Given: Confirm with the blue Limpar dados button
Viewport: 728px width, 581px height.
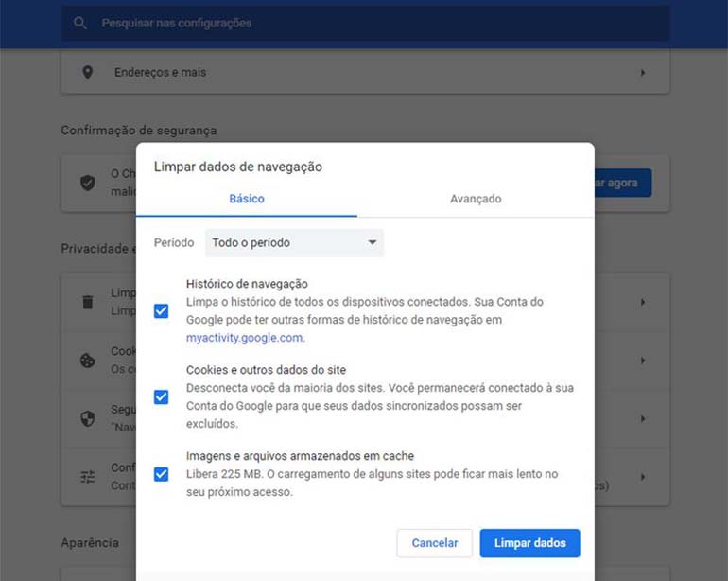Looking at the screenshot, I should [x=529, y=543].
